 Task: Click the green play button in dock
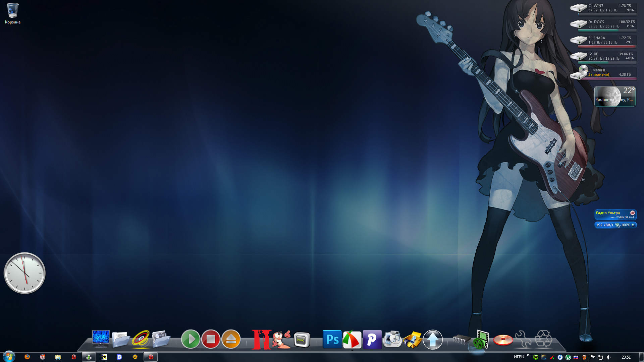[x=191, y=339]
